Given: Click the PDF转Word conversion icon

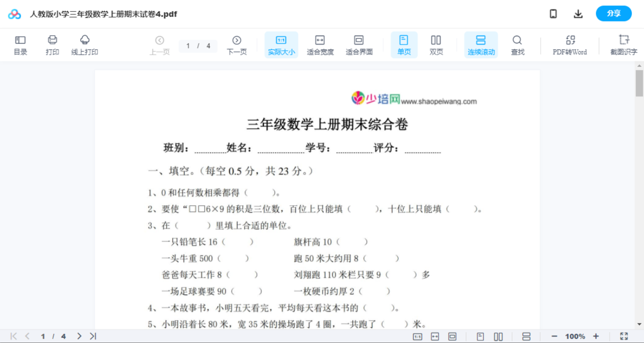Looking at the screenshot, I should coord(570,45).
